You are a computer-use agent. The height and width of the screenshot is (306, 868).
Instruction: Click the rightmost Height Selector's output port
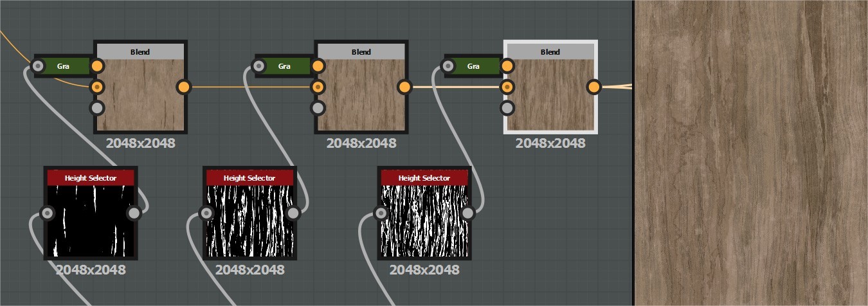pos(468,213)
